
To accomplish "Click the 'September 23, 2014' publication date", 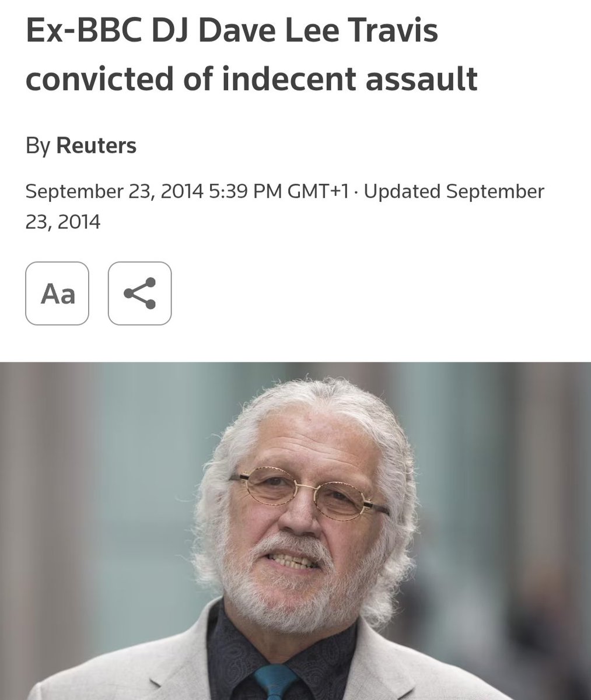I will point(114,191).
